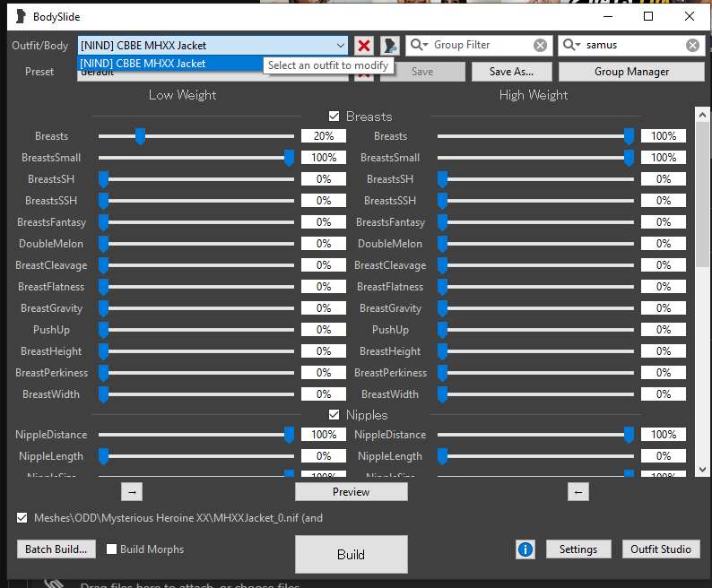Copy low weight values to high with right arrow
Screen dimensions: 712x588
pos(132,492)
